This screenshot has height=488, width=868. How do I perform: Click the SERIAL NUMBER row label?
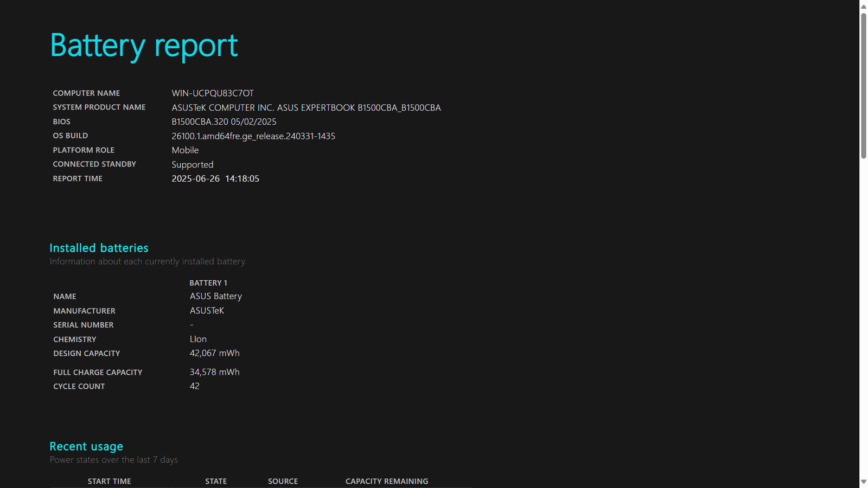pyautogui.click(x=84, y=325)
